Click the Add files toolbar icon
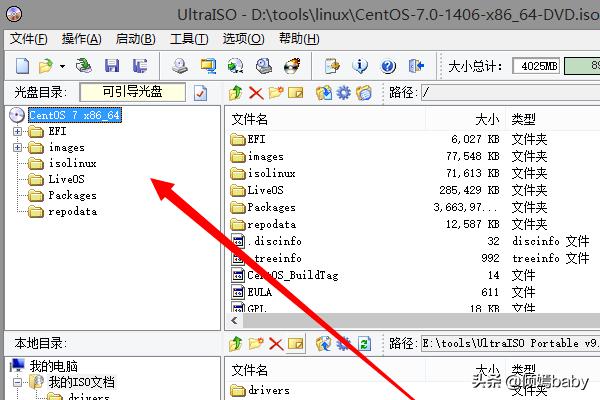Viewport: 600px width, 400px height. coord(332,66)
